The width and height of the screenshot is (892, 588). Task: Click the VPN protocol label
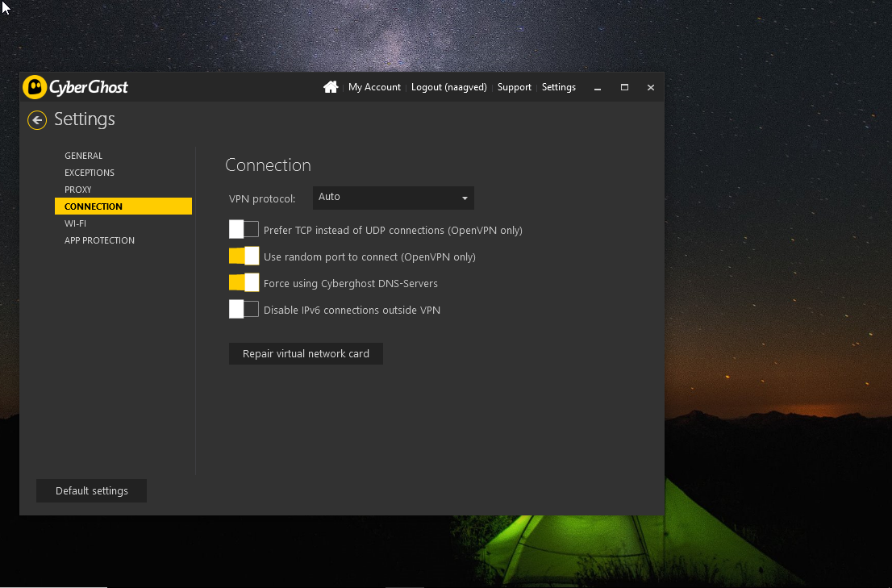click(x=262, y=198)
